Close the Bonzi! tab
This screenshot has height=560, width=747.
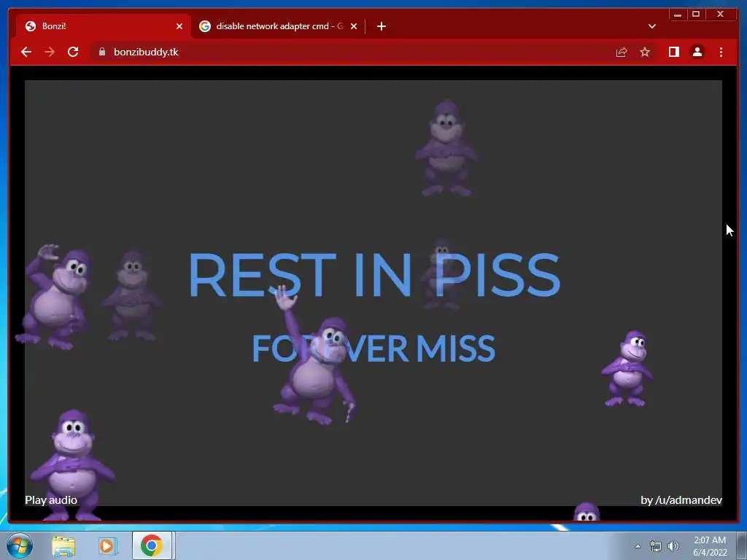tap(179, 26)
